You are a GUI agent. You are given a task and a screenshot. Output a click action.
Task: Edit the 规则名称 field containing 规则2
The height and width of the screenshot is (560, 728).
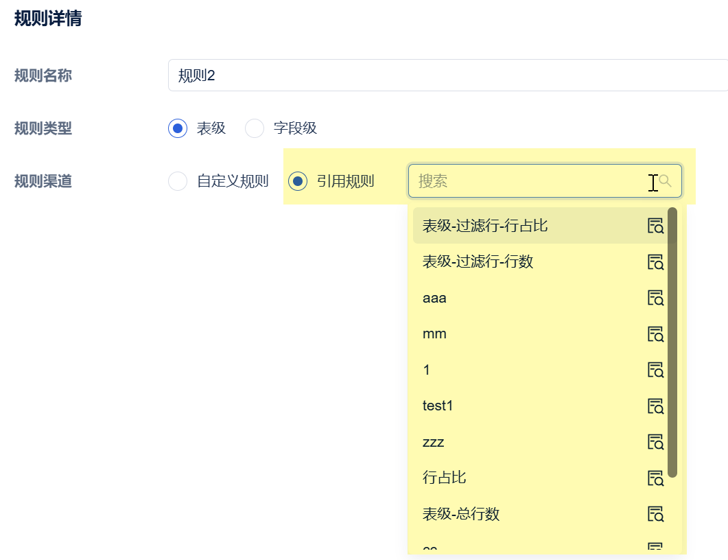coord(448,75)
